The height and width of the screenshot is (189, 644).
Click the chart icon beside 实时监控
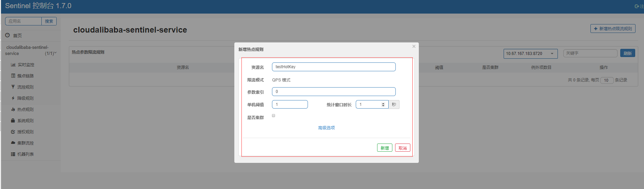click(x=13, y=64)
